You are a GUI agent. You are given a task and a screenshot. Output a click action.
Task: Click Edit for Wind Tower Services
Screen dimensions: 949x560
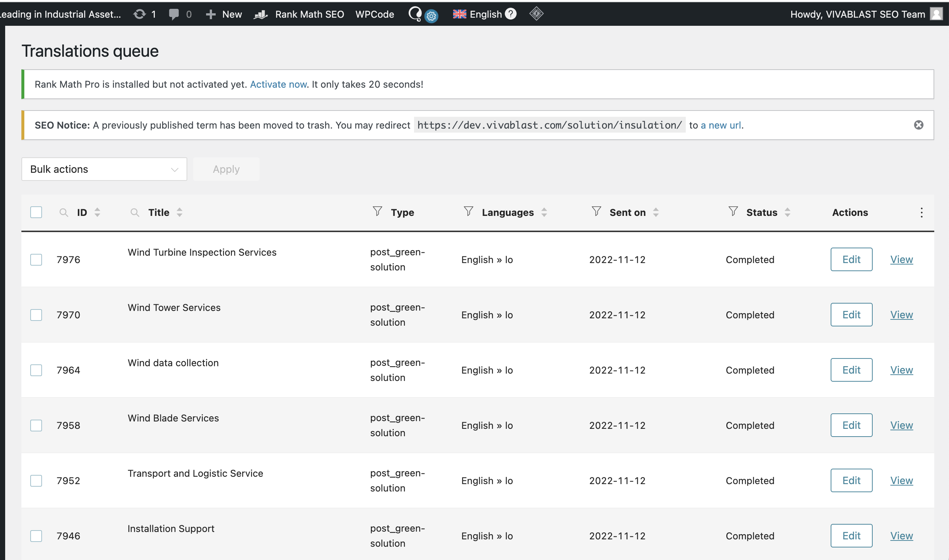point(851,315)
